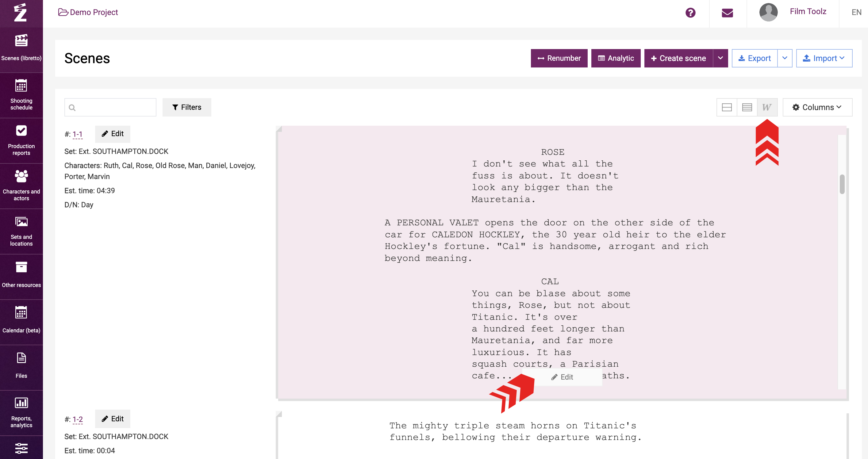Click the Scenes page heading

point(87,59)
